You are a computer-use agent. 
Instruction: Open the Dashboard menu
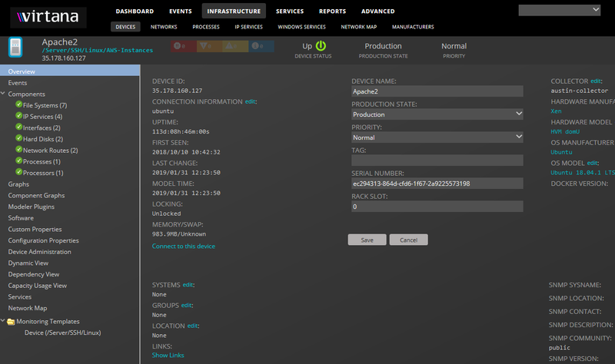click(x=135, y=12)
